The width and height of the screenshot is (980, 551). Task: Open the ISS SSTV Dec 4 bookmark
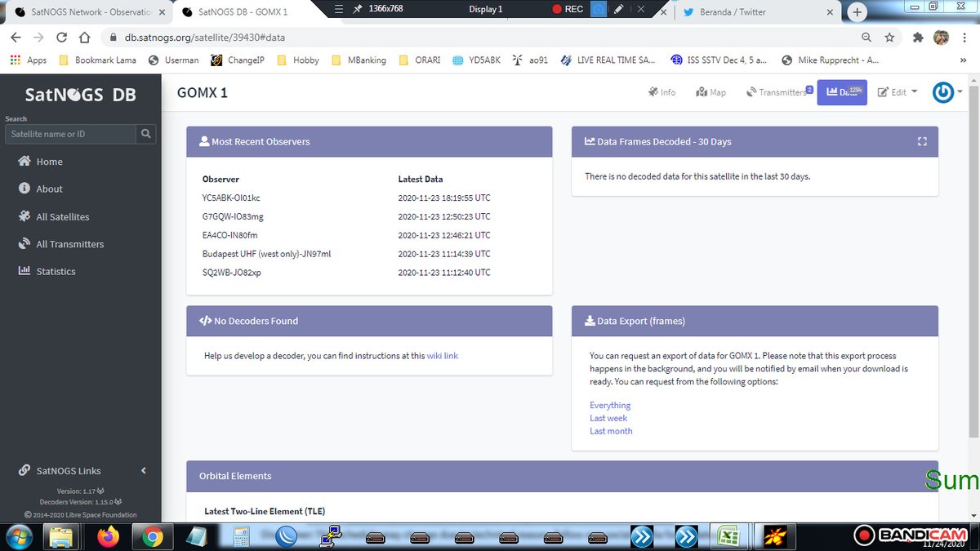(718, 60)
